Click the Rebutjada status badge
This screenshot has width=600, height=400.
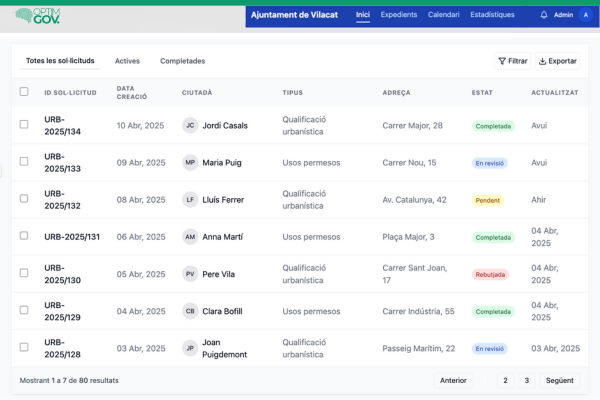490,274
